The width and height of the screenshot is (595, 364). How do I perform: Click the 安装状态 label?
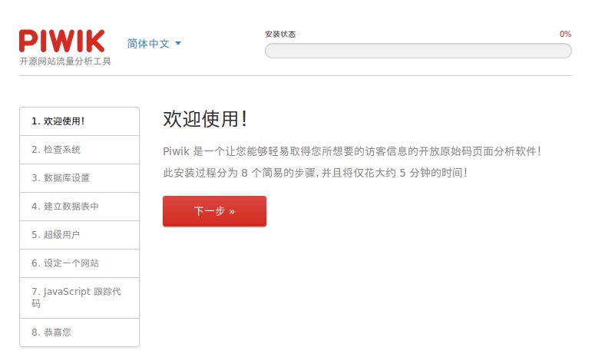[x=280, y=34]
